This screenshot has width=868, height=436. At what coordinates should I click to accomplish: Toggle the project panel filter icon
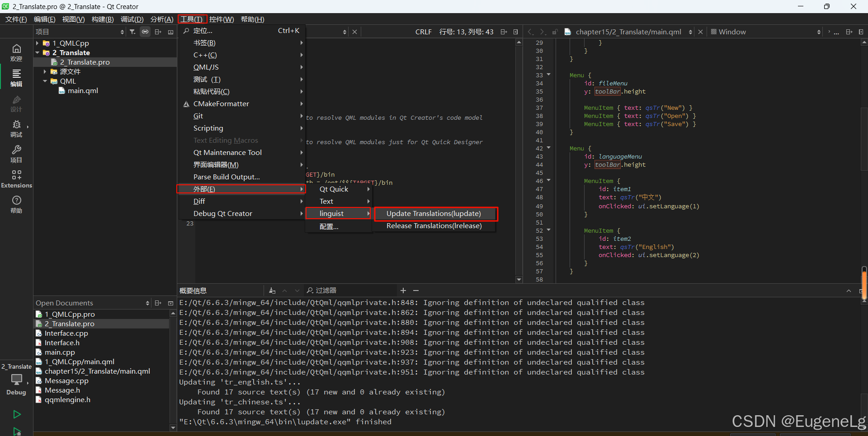coord(132,32)
